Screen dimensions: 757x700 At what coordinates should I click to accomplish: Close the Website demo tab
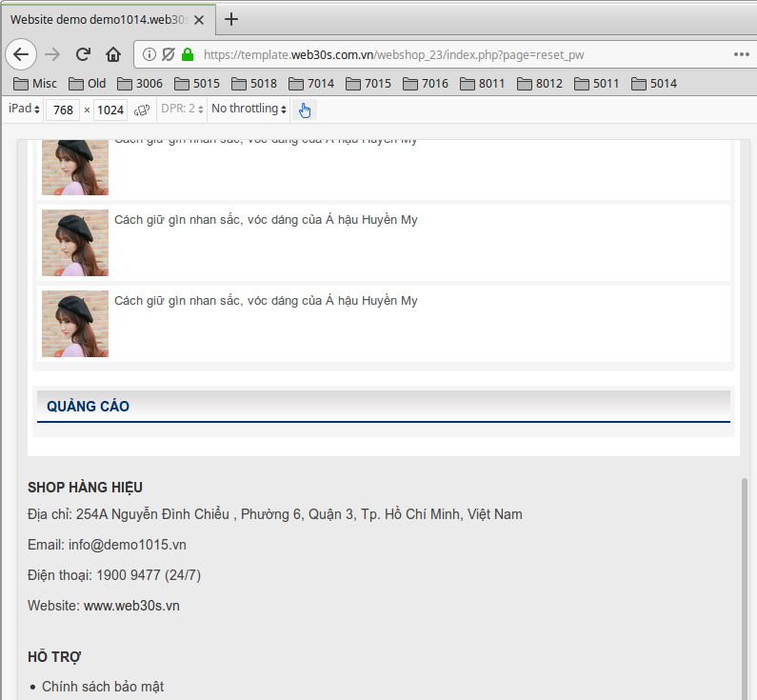(x=199, y=20)
